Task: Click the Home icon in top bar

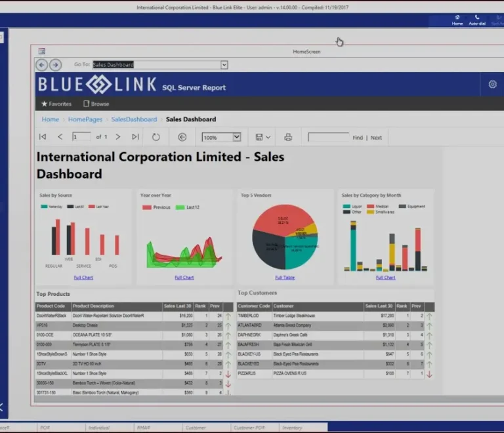Action: pyautogui.click(x=457, y=20)
